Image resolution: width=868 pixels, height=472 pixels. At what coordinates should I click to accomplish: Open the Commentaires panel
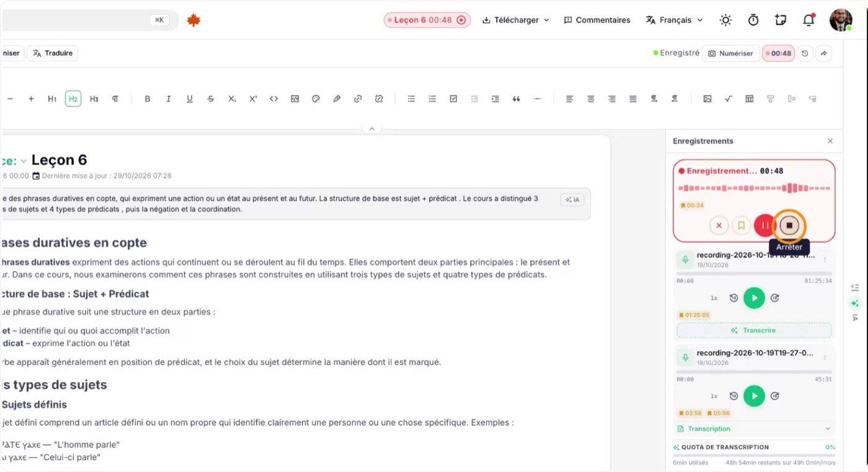pos(597,20)
